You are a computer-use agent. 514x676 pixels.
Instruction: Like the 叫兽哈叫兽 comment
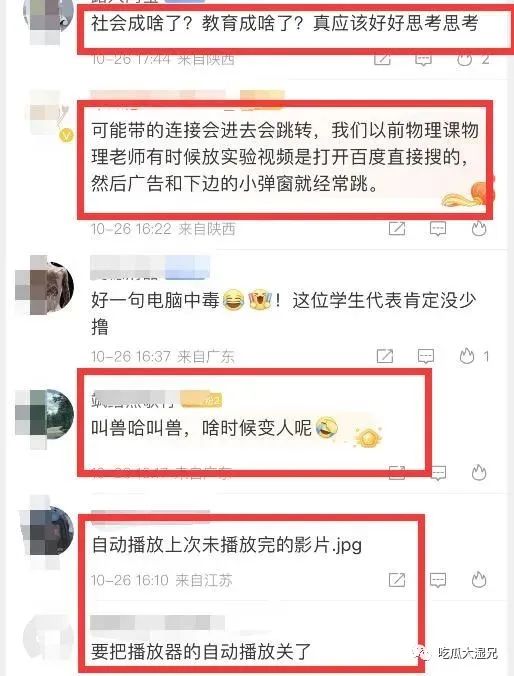tap(479, 473)
